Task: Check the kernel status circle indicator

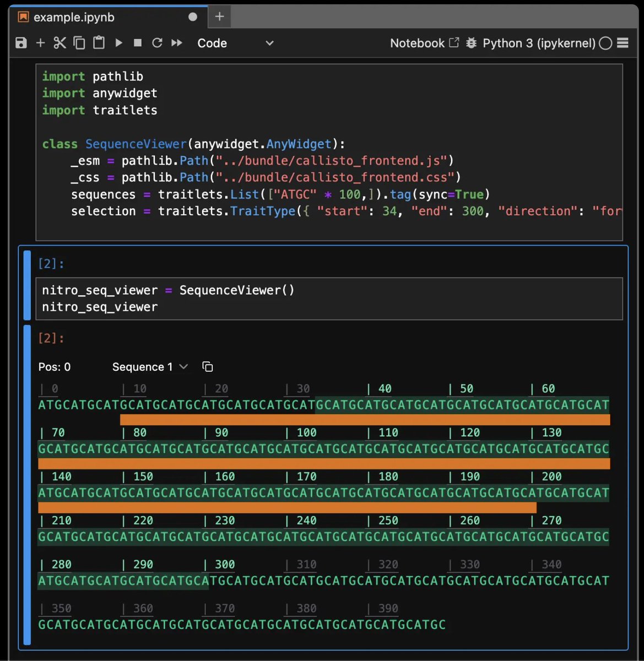Action: click(605, 43)
